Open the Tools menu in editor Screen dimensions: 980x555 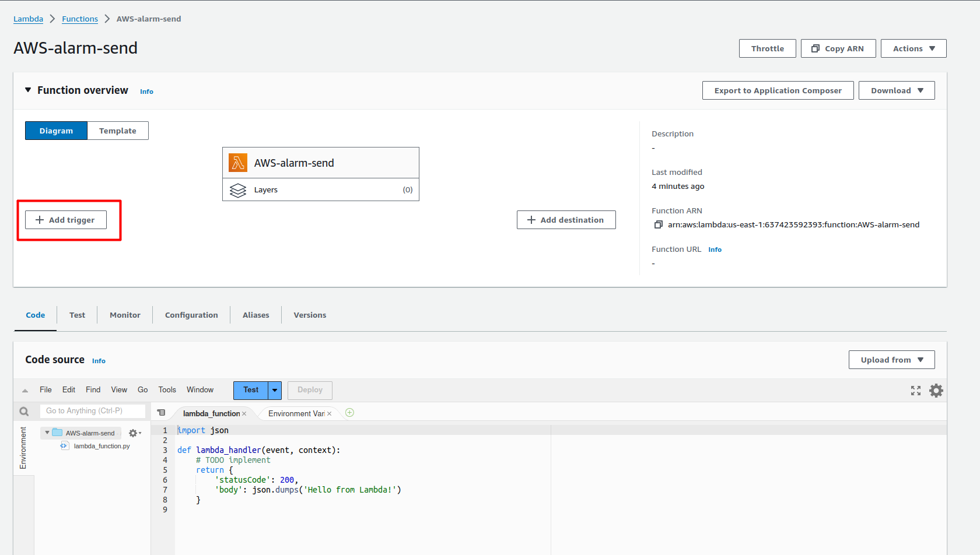[x=167, y=390]
